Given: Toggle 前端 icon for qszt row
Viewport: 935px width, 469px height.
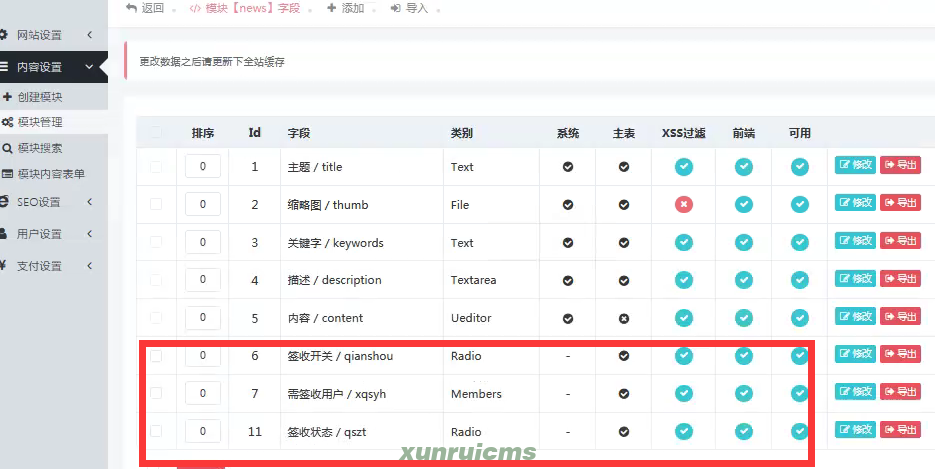Looking at the screenshot, I should (x=744, y=431).
